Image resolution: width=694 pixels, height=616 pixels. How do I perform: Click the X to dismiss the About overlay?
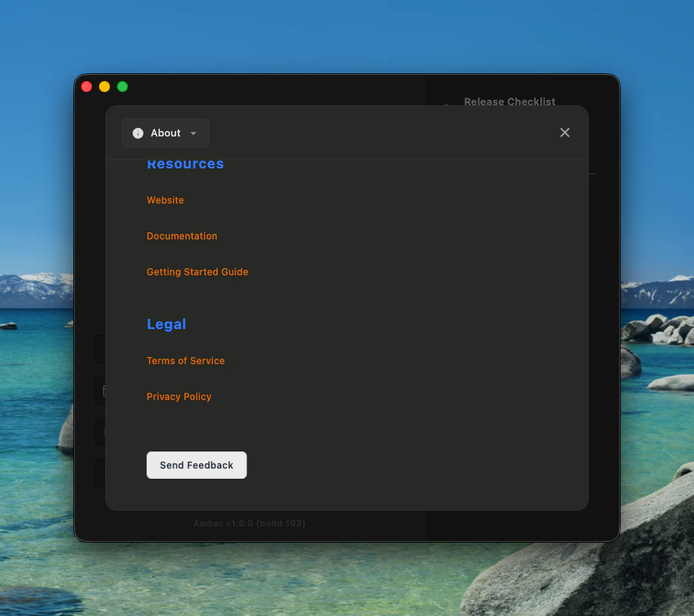click(x=565, y=133)
